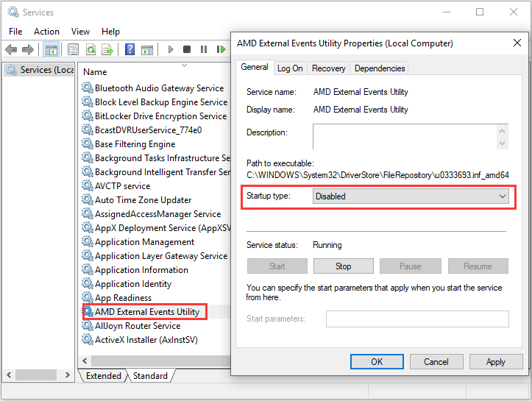
Task: Open the View menu
Action: click(80, 32)
